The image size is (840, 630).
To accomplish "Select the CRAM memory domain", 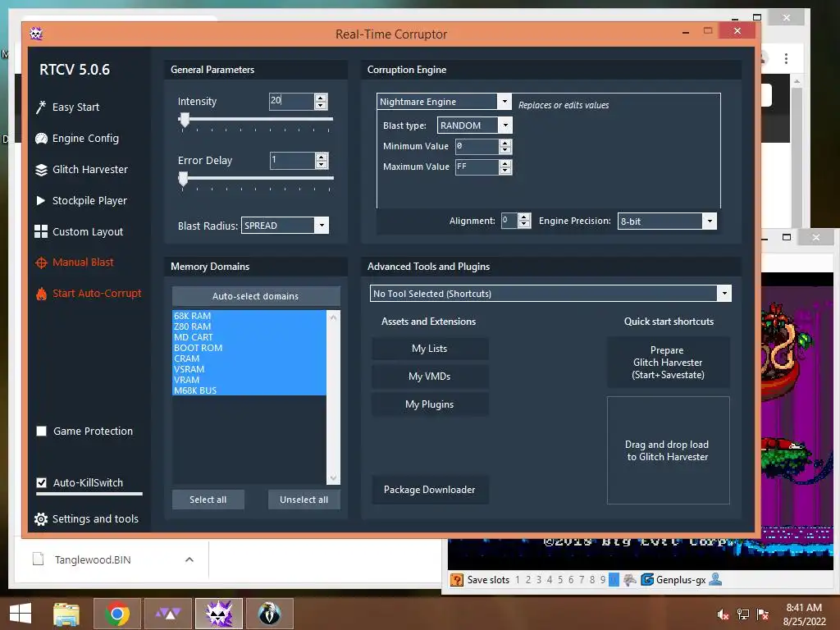I will pyautogui.click(x=249, y=359).
